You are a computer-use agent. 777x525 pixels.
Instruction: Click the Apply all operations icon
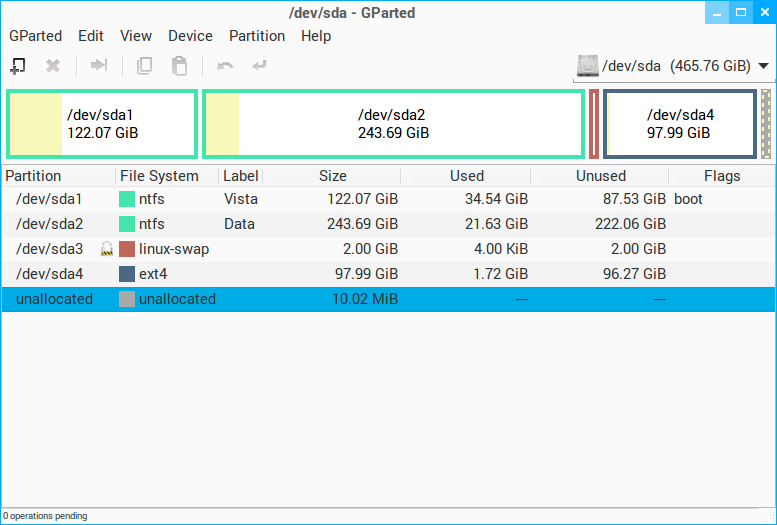pos(260,66)
